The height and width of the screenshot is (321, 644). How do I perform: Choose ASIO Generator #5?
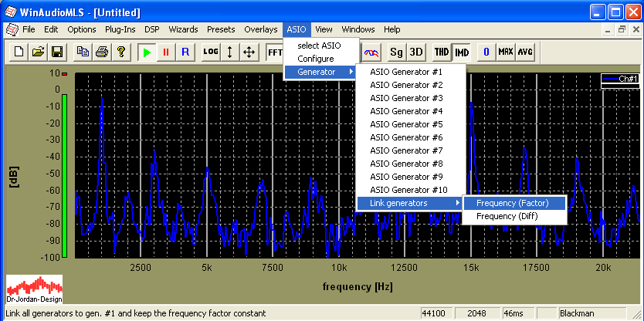pos(406,124)
